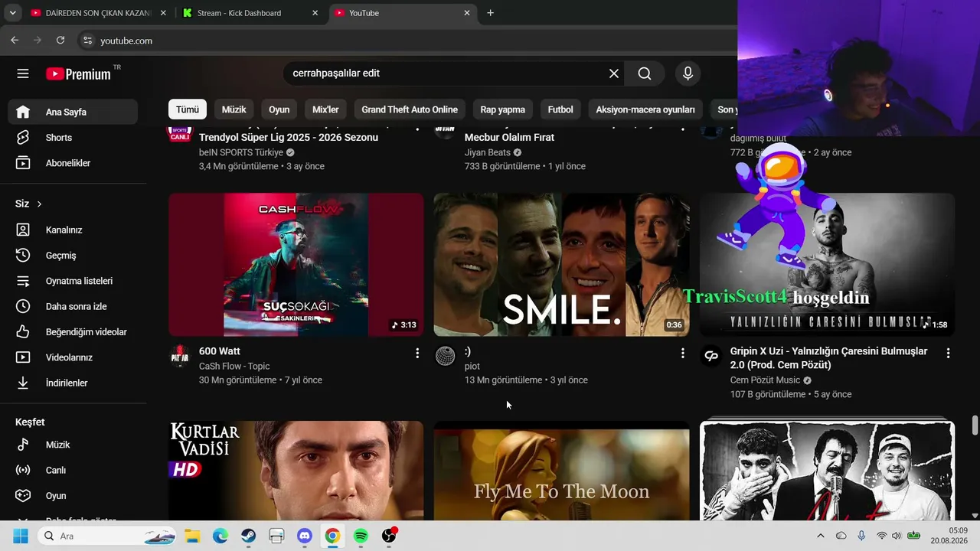The width and height of the screenshot is (980, 551).
Task: Show hidden system tray icons
Action: tap(821, 536)
